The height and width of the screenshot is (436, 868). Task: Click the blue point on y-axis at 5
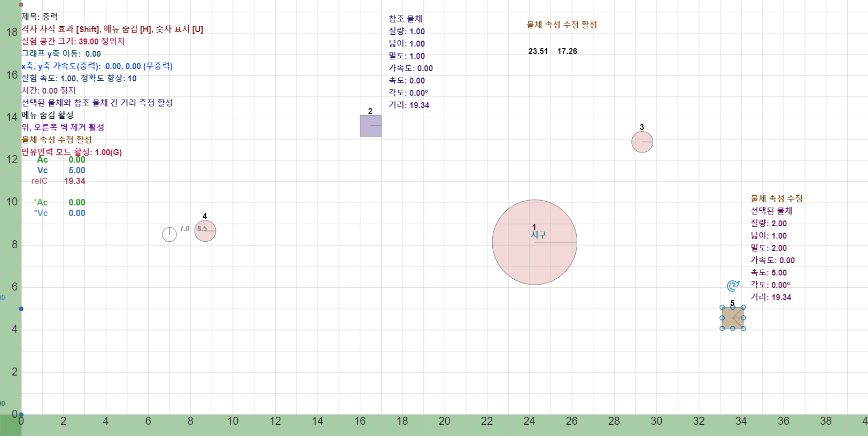[x=21, y=309]
